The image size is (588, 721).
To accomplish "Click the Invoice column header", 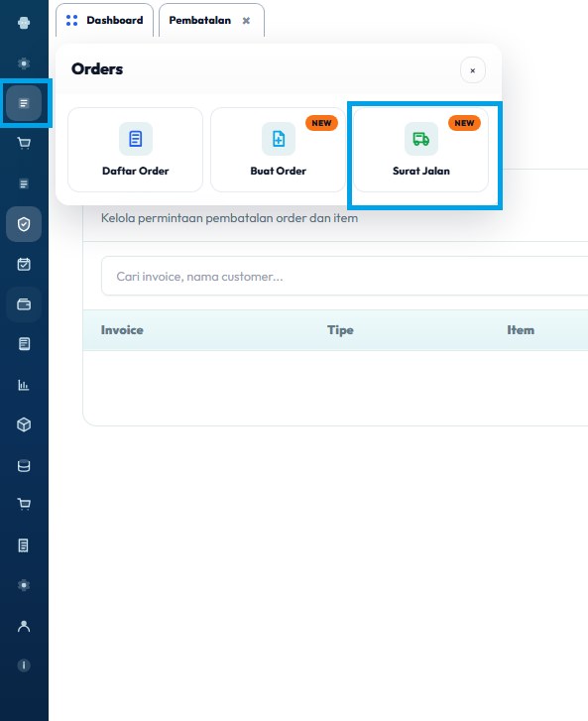I will [x=122, y=330].
